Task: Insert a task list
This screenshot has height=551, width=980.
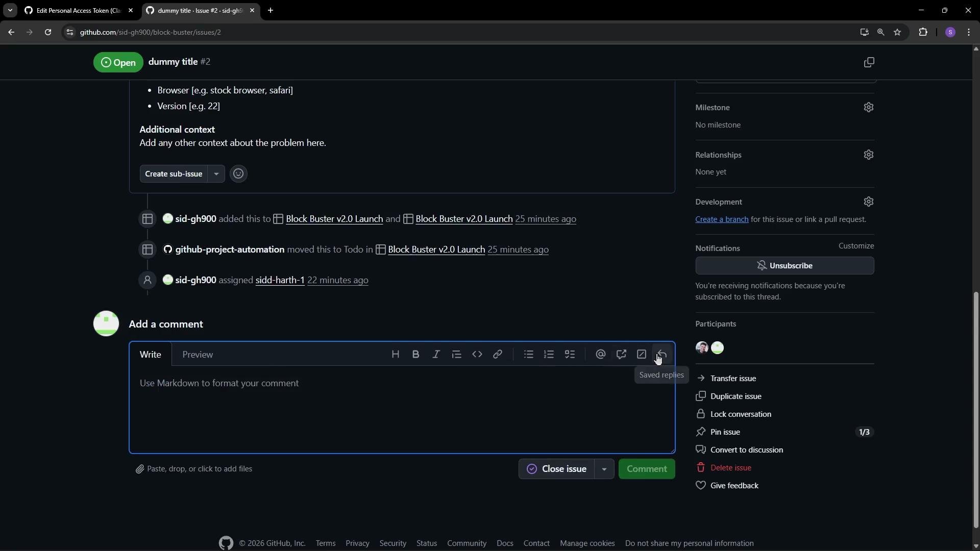Action: click(x=570, y=354)
